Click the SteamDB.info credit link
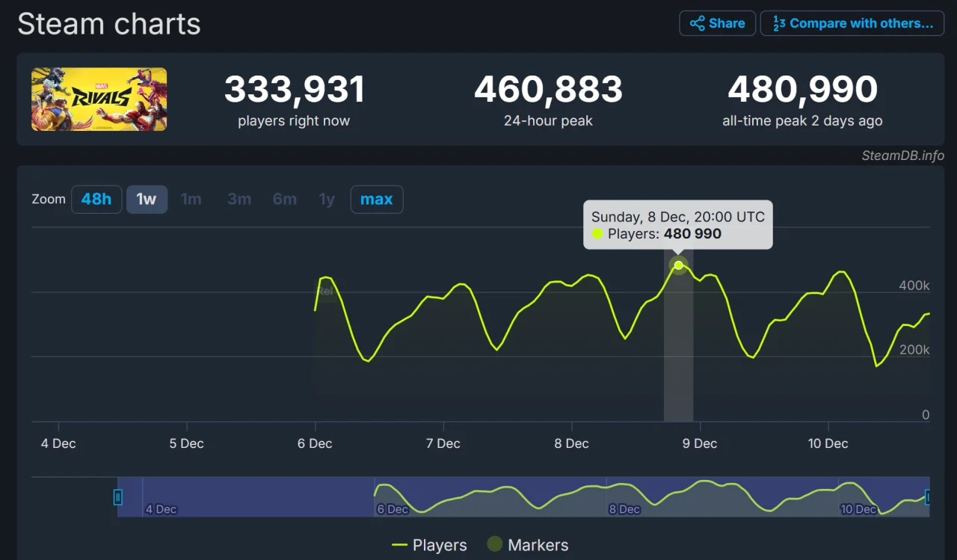 point(902,156)
